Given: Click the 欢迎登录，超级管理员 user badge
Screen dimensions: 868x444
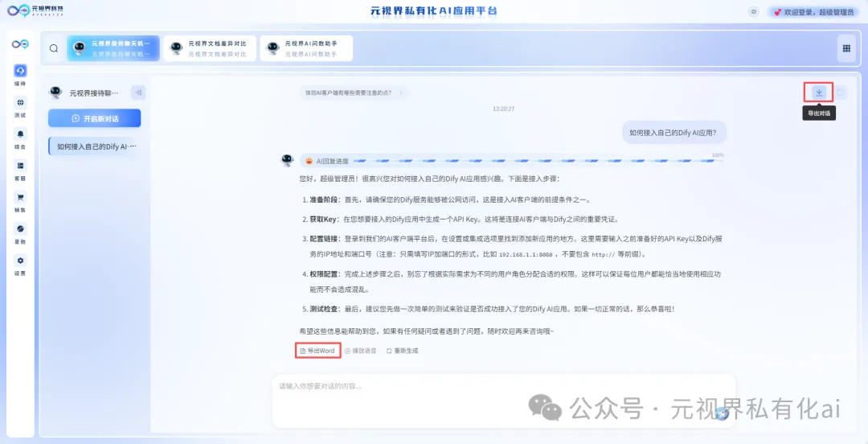Looking at the screenshot, I should point(813,11).
